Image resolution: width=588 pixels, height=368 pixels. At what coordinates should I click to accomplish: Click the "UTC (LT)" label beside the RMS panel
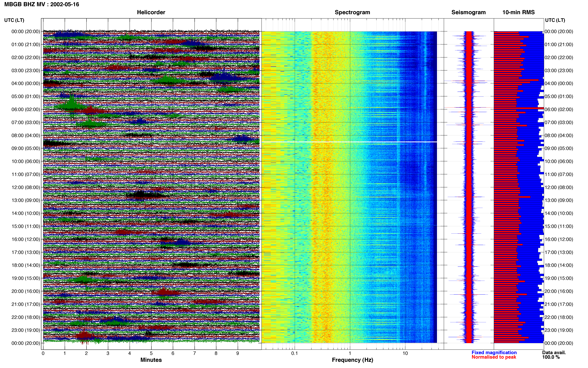[555, 20]
